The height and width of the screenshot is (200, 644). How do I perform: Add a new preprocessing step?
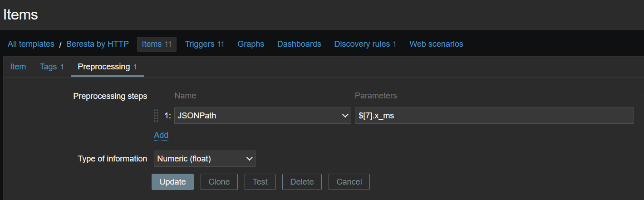coord(161,135)
